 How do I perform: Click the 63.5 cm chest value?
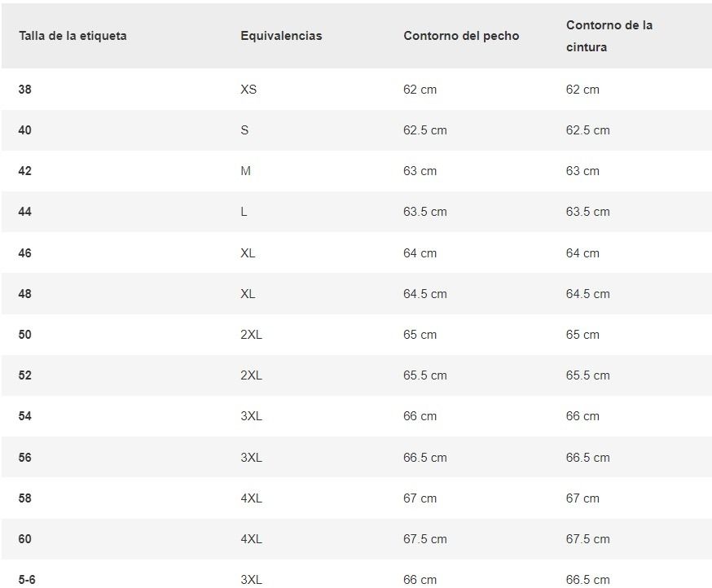click(x=425, y=212)
